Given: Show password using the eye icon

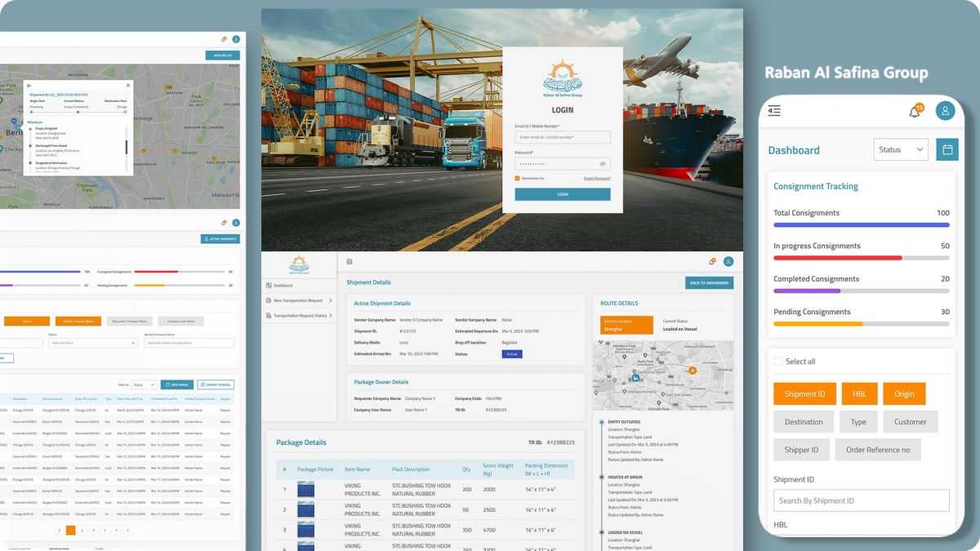Looking at the screenshot, I should click(x=603, y=163).
